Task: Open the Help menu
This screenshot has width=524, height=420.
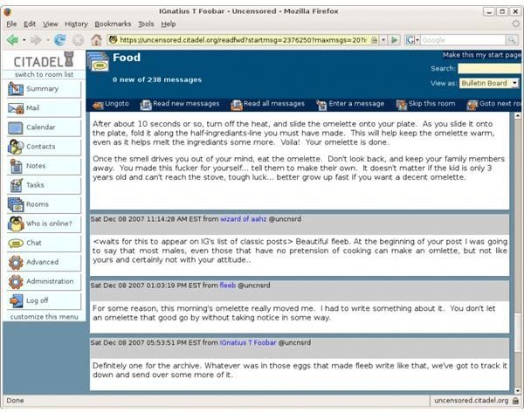Action: [169, 24]
